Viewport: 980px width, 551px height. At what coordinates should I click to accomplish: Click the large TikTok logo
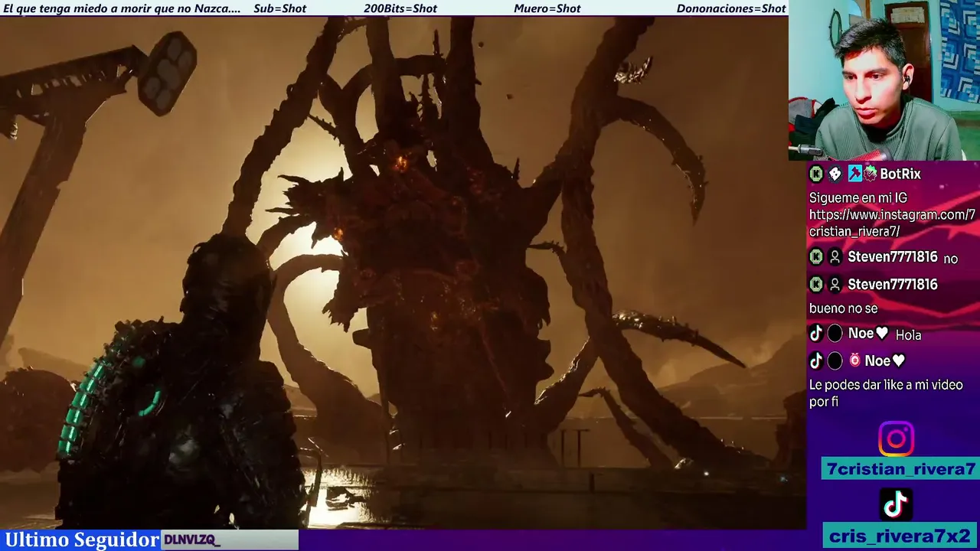(896, 504)
